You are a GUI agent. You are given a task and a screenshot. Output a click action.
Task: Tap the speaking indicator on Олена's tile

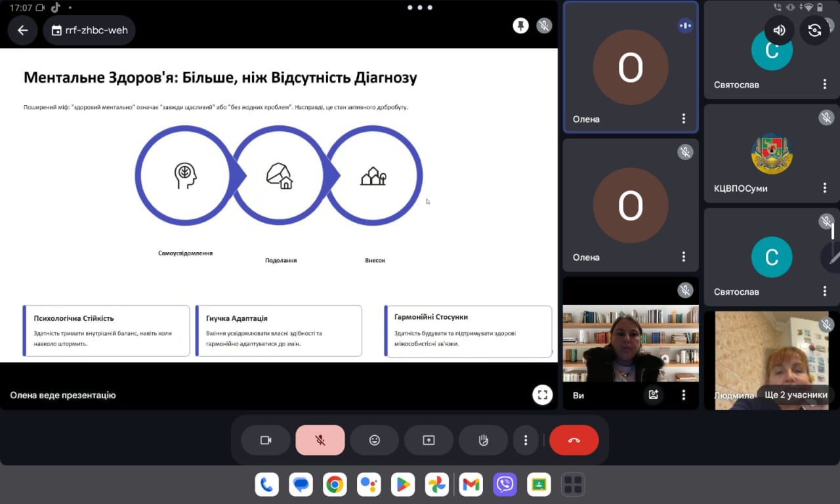pyautogui.click(x=685, y=26)
